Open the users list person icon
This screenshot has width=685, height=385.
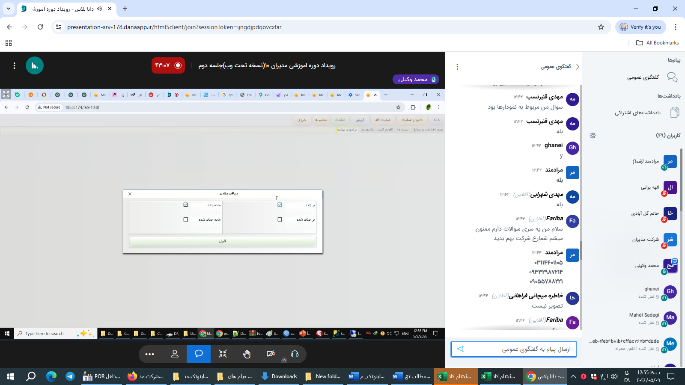(x=175, y=354)
